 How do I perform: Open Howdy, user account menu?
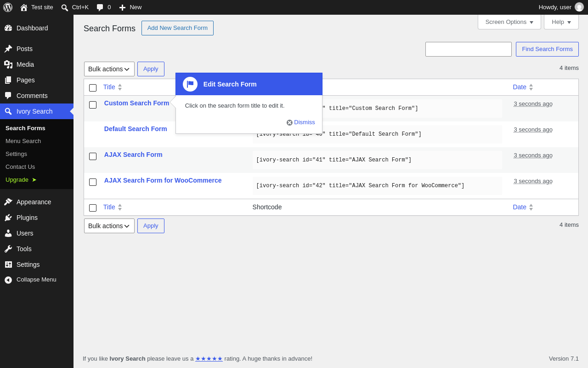tap(561, 7)
